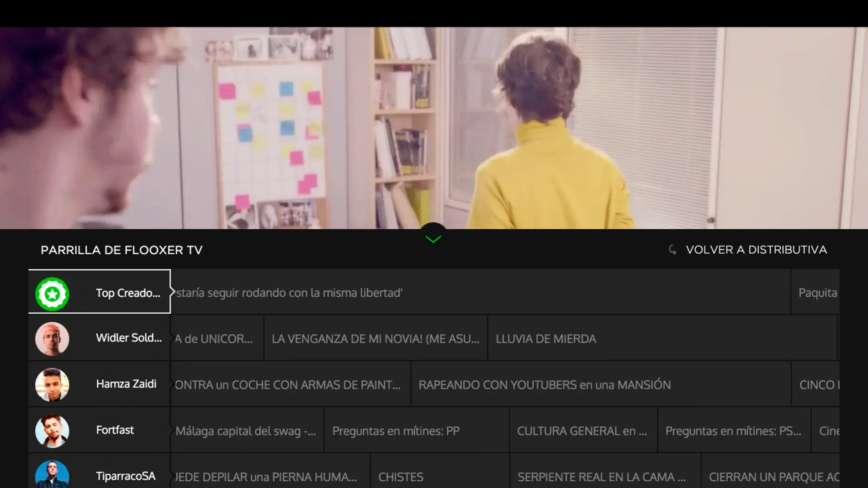Select Hamza Zaidi's profile picture
Viewport: 868px width, 488px height.
tap(52, 385)
